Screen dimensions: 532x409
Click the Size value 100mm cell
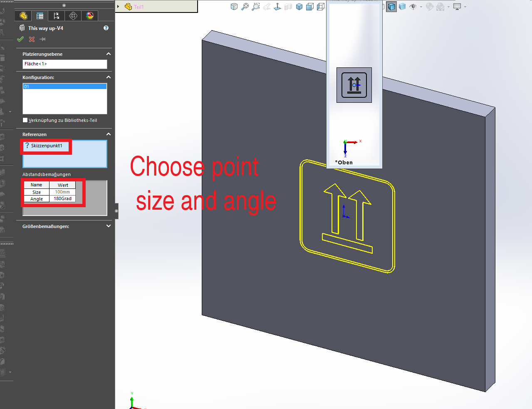coord(62,192)
